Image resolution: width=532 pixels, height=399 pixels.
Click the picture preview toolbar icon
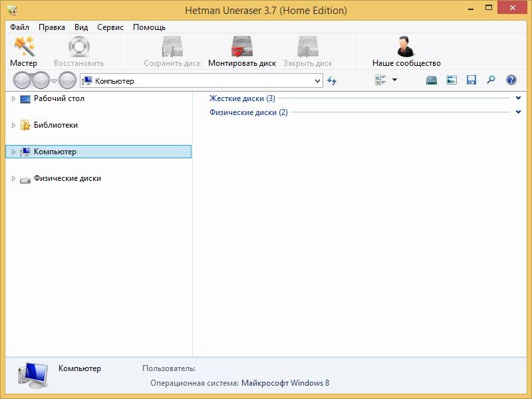(x=452, y=80)
